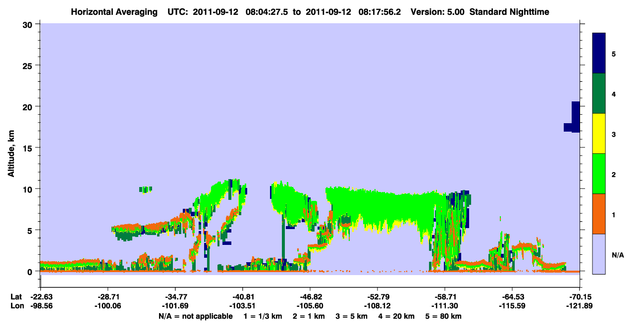
Task: Click legend text 'N/A = not applicable'
Action: [195, 316]
